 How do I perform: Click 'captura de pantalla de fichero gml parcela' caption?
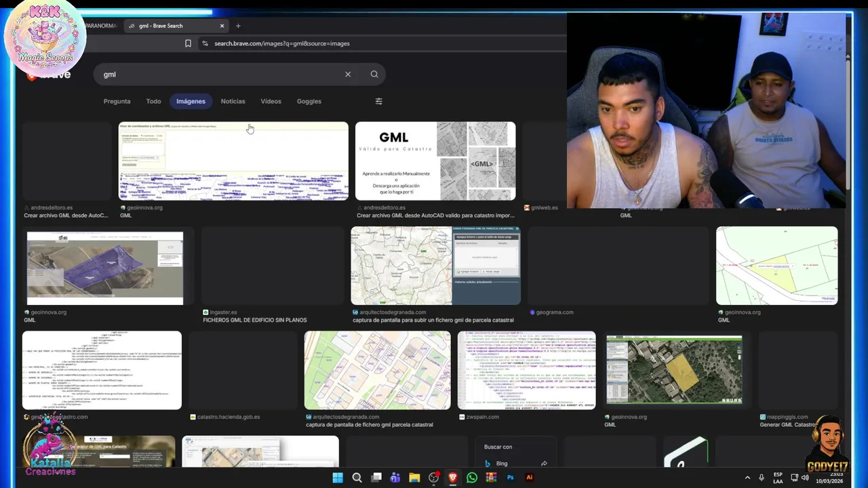tap(370, 425)
